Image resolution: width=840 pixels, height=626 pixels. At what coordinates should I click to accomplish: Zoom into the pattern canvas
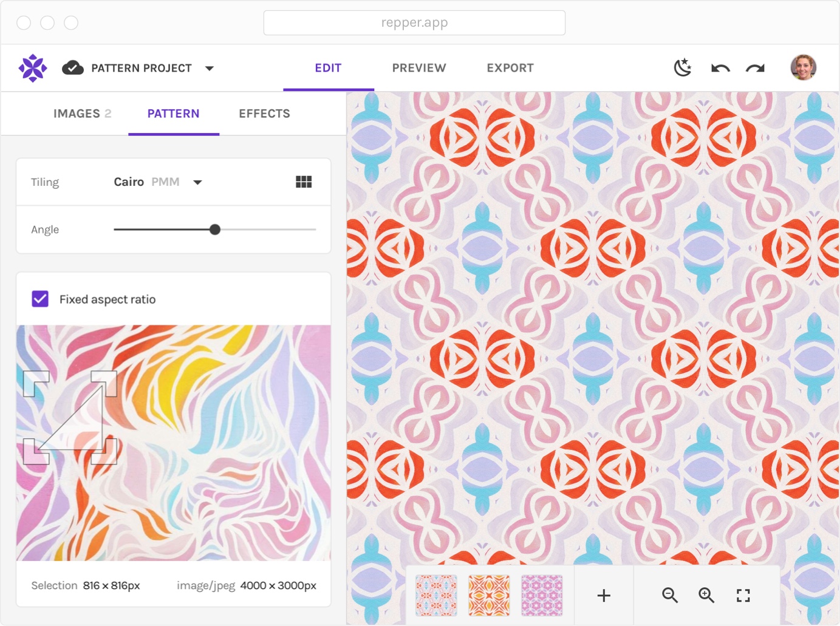(706, 596)
